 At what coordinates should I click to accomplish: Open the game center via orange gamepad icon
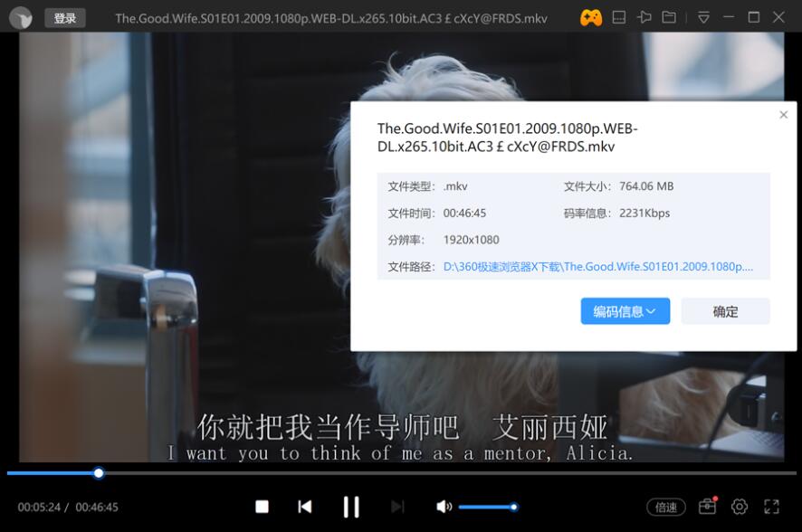tap(592, 17)
